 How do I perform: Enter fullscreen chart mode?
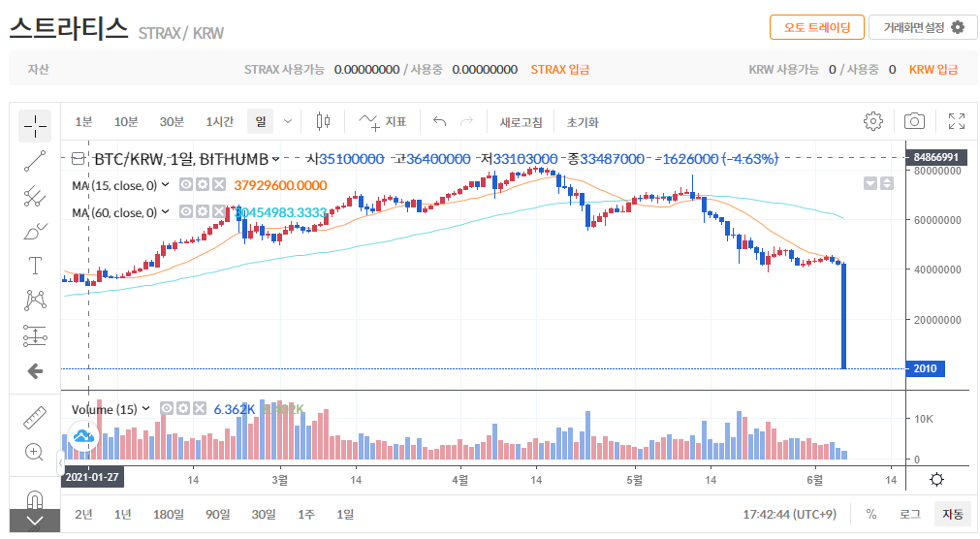pyautogui.click(x=956, y=121)
